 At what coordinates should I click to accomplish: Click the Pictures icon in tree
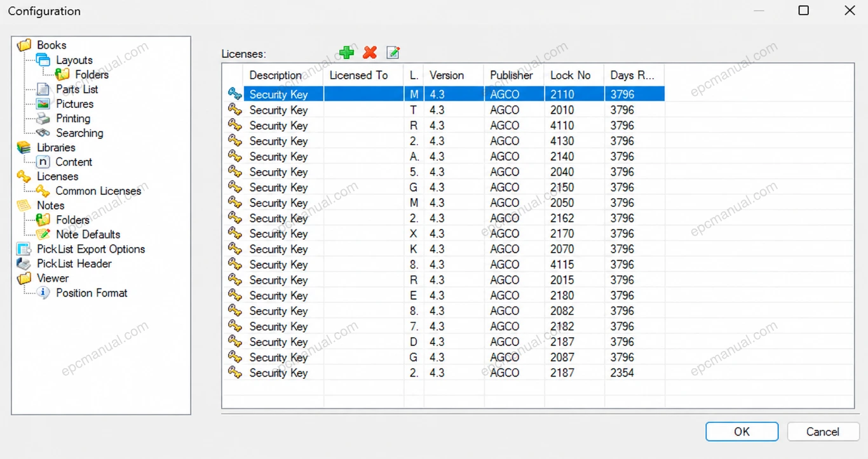tap(43, 103)
